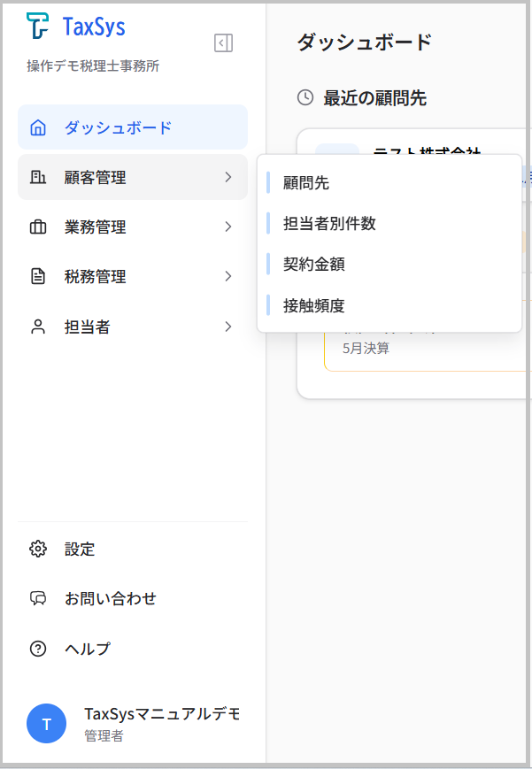Click the blue T user avatar
The image size is (532, 769).
coord(47,723)
